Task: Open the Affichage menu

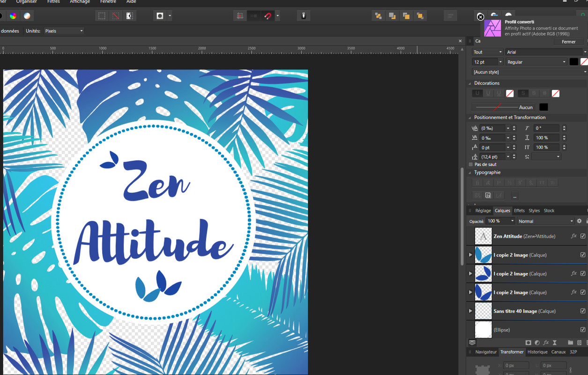Action: point(80,2)
